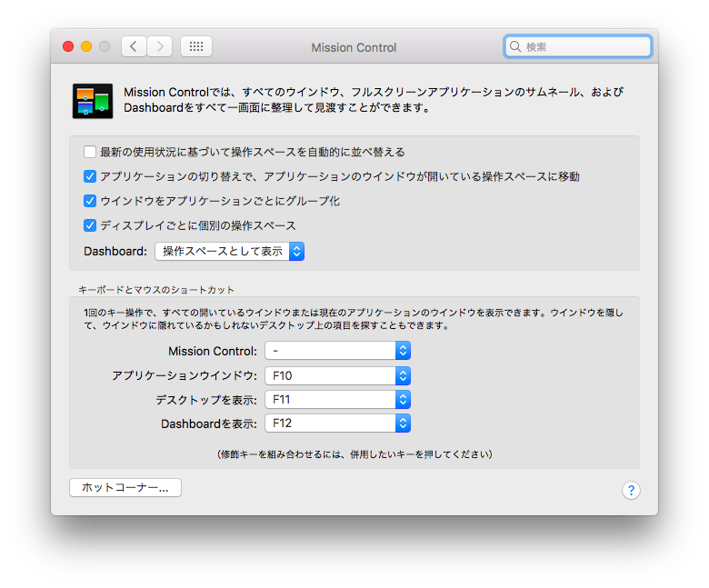
Task: Click the Mission Control app icon
Action: click(93, 101)
